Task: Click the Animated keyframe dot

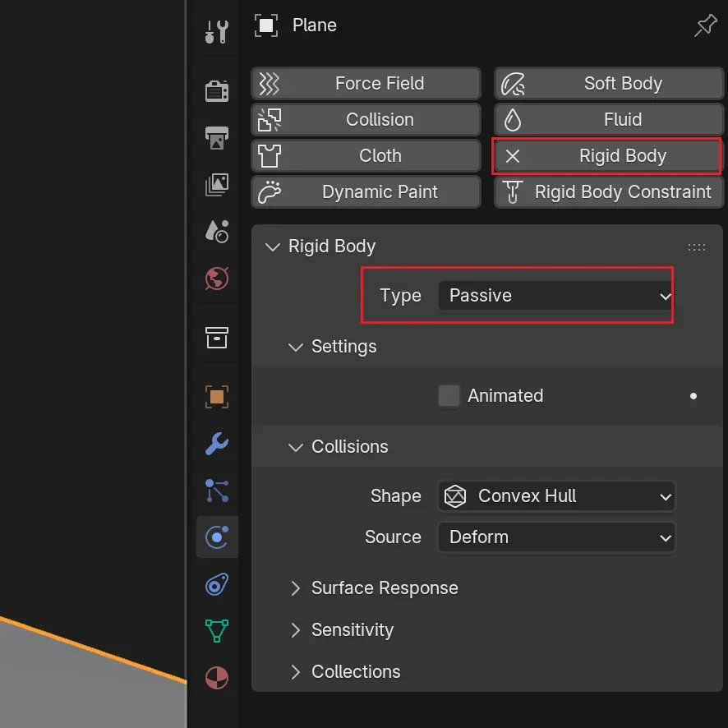Action: [693, 396]
